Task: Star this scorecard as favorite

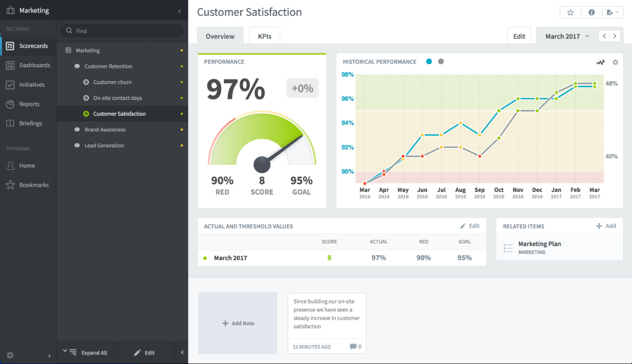Action: pos(570,12)
